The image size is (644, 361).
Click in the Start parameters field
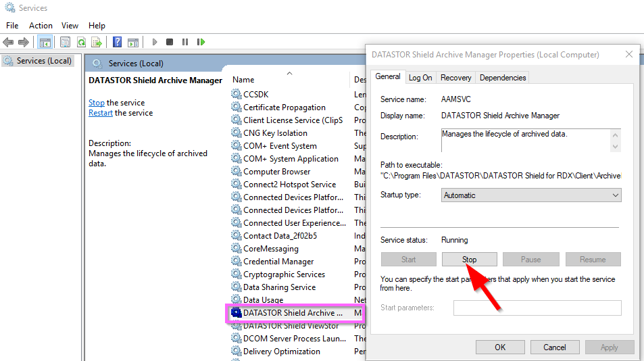tap(537, 308)
